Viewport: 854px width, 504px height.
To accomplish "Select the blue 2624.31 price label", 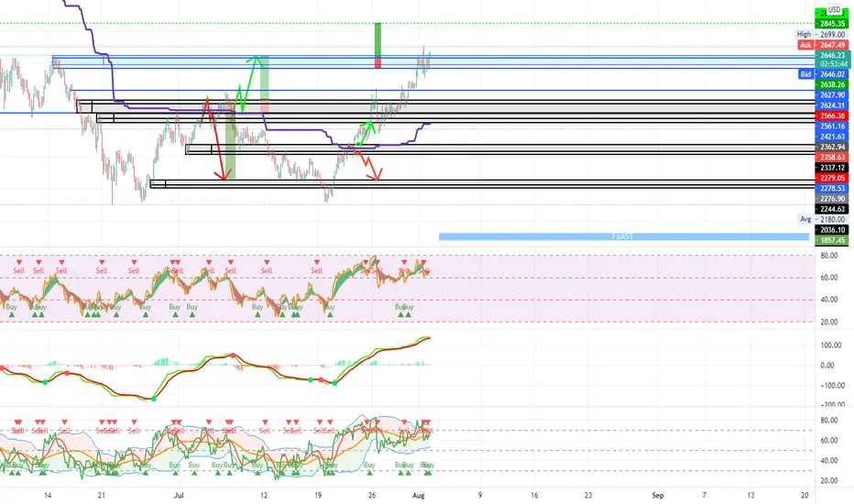I will pos(832,105).
